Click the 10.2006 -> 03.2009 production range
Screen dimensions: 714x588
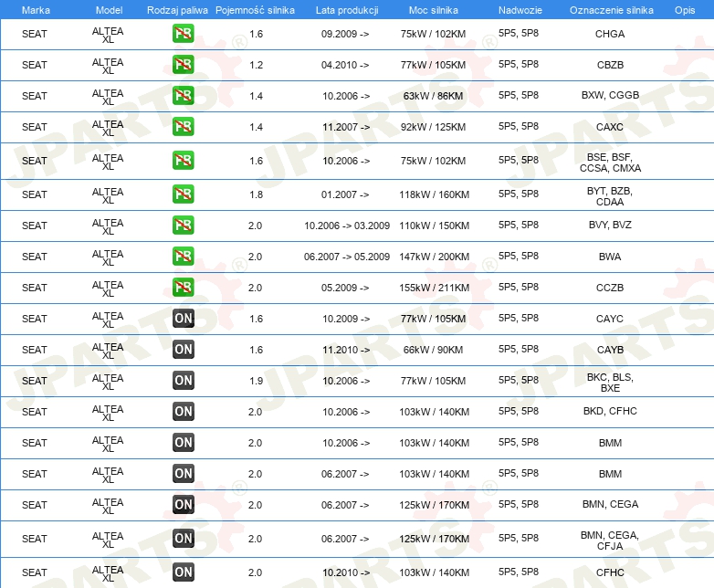click(x=347, y=226)
